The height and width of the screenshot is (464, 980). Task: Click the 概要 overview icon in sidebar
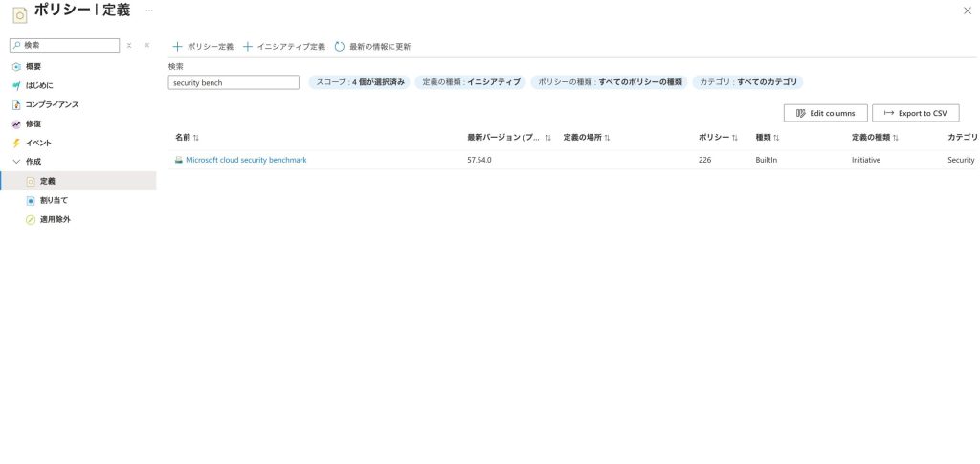click(x=16, y=66)
